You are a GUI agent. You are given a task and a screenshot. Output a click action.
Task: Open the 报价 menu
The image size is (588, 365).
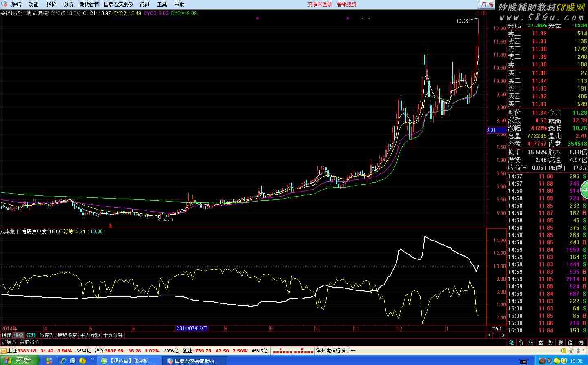[51, 4]
